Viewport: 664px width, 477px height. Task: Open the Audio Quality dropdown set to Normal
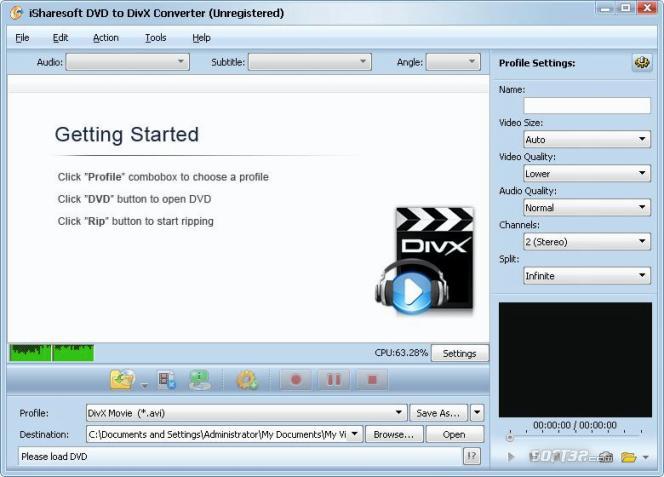pos(587,208)
